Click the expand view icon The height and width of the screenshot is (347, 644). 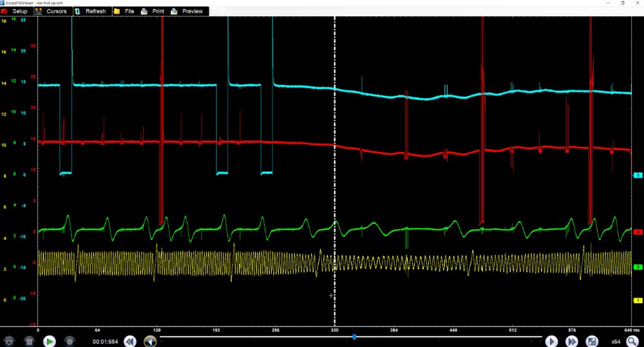(592, 341)
